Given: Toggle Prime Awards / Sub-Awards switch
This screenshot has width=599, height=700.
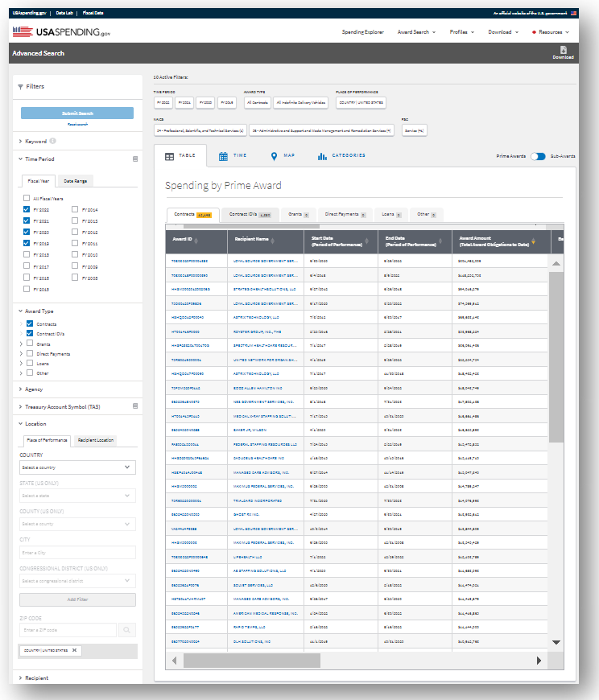Looking at the screenshot, I should (538, 156).
